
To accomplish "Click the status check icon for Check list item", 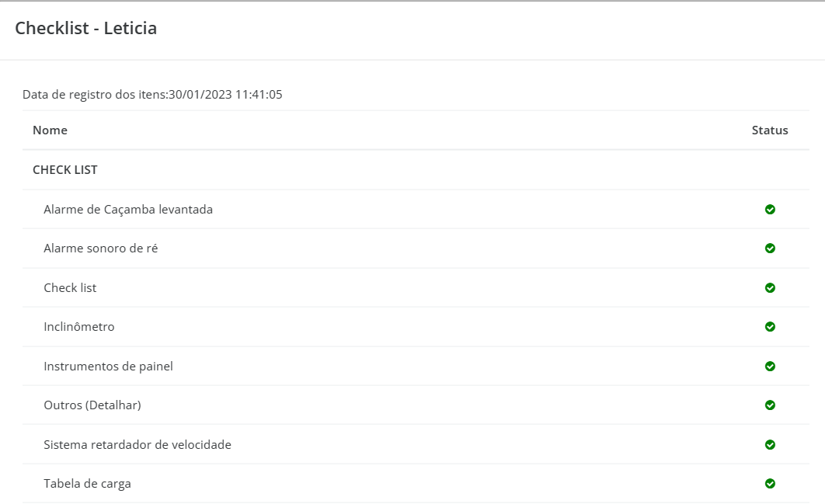I will point(770,288).
